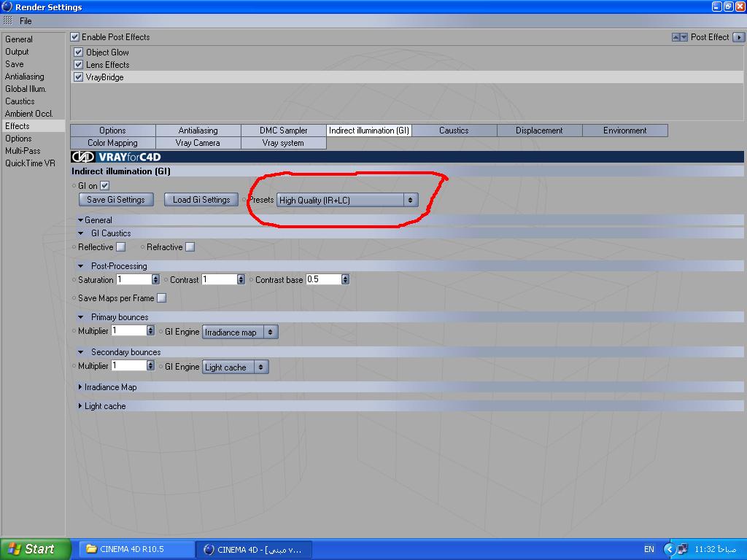
Task: Click the Saturation value field
Action: click(x=134, y=279)
